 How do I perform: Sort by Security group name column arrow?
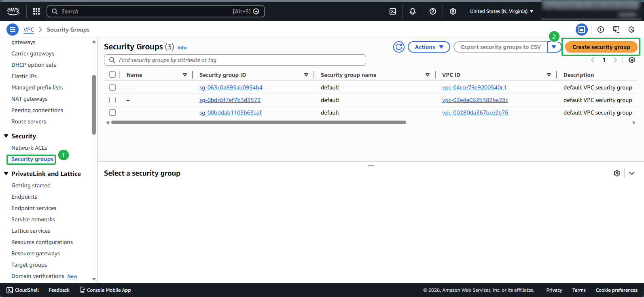click(x=428, y=75)
